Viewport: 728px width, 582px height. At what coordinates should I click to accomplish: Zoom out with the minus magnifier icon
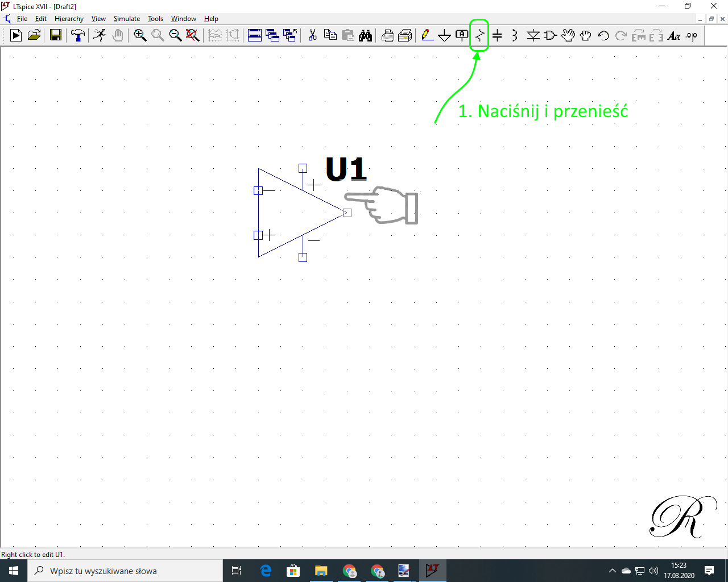point(175,36)
